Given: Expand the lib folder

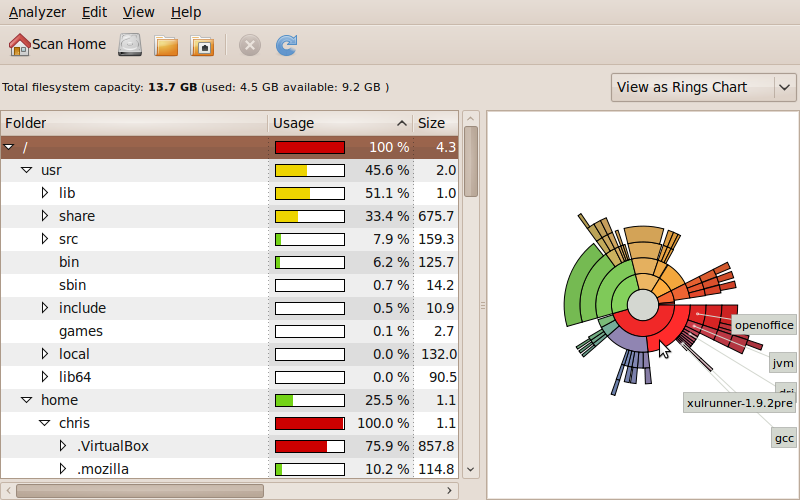Looking at the screenshot, I should 45,193.
